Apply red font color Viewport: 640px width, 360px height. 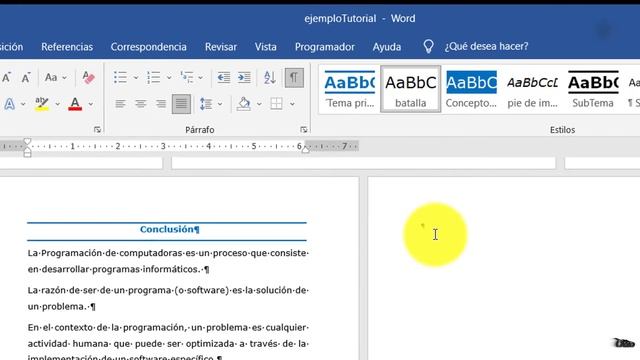[x=75, y=104]
